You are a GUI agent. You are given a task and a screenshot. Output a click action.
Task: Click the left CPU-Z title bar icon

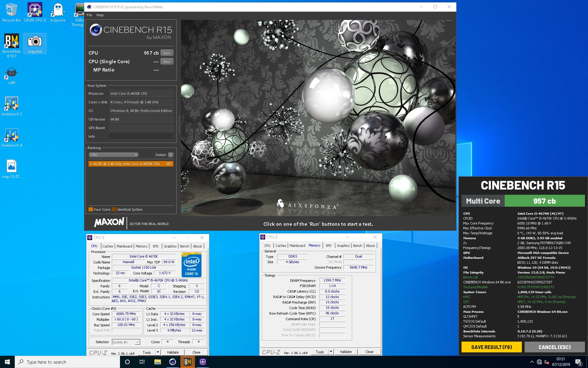pyautogui.click(x=90, y=238)
